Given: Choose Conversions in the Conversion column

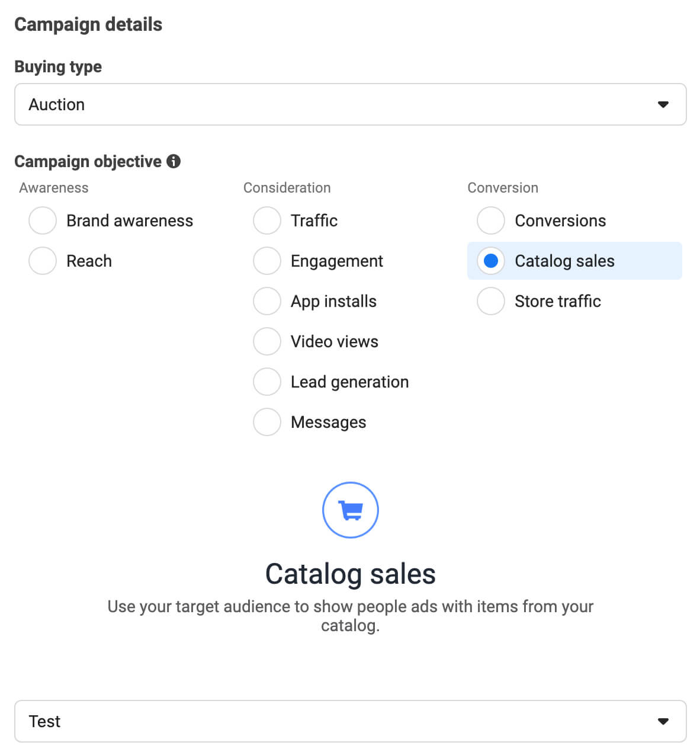Looking at the screenshot, I should click(x=491, y=220).
